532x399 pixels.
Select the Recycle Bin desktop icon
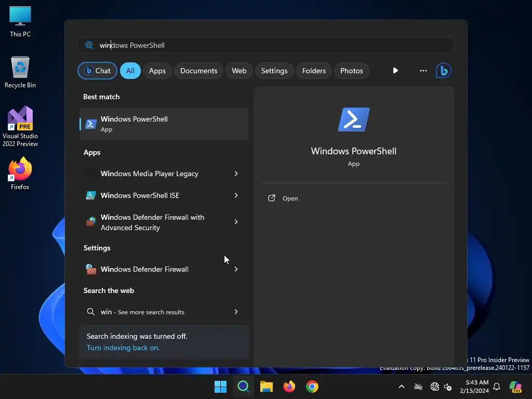point(20,72)
